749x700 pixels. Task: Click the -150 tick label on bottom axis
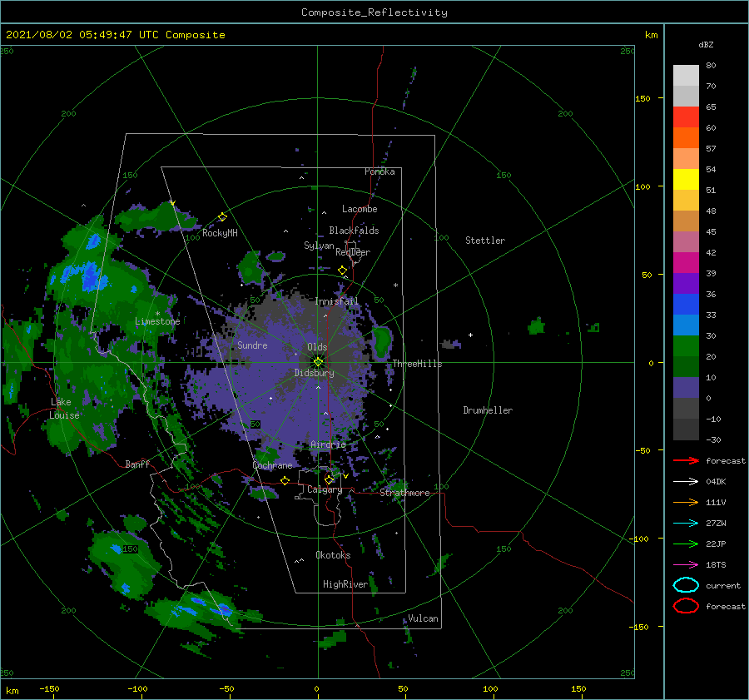tap(49, 688)
